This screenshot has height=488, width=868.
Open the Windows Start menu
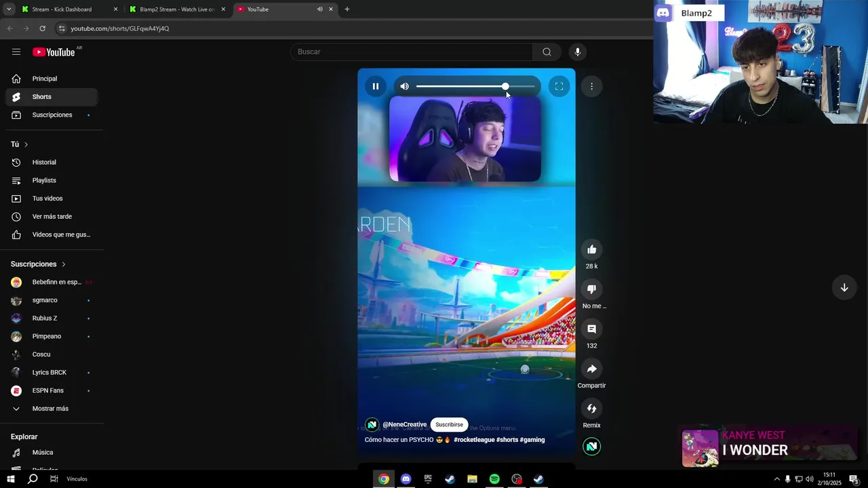(x=10, y=479)
